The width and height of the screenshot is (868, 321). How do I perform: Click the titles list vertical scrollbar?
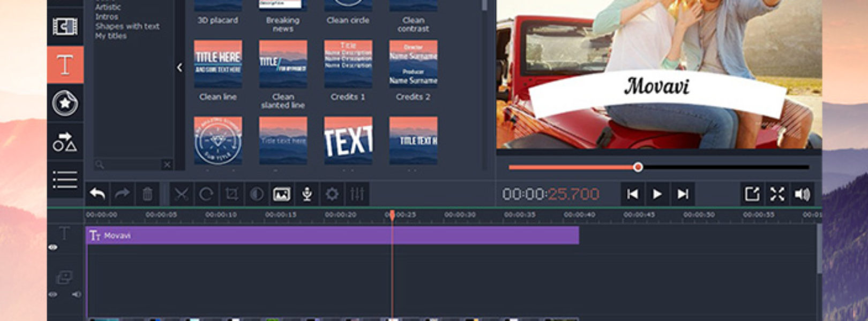[x=484, y=5]
